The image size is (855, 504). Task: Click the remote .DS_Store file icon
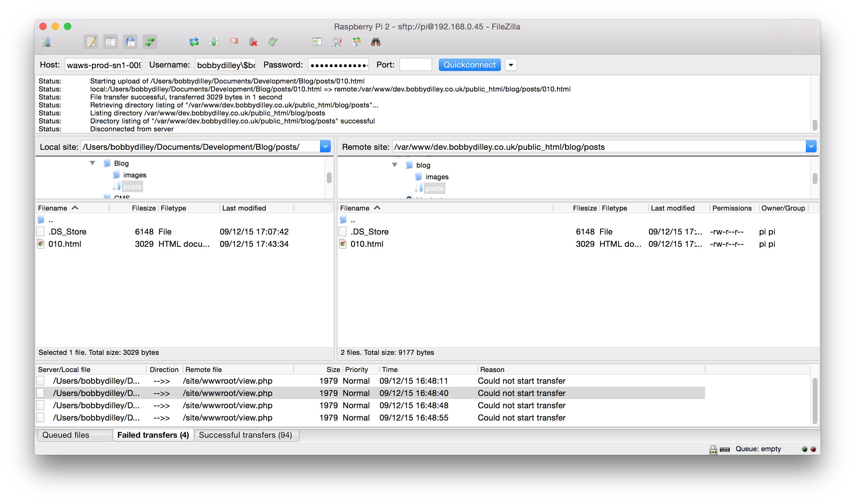coord(343,232)
